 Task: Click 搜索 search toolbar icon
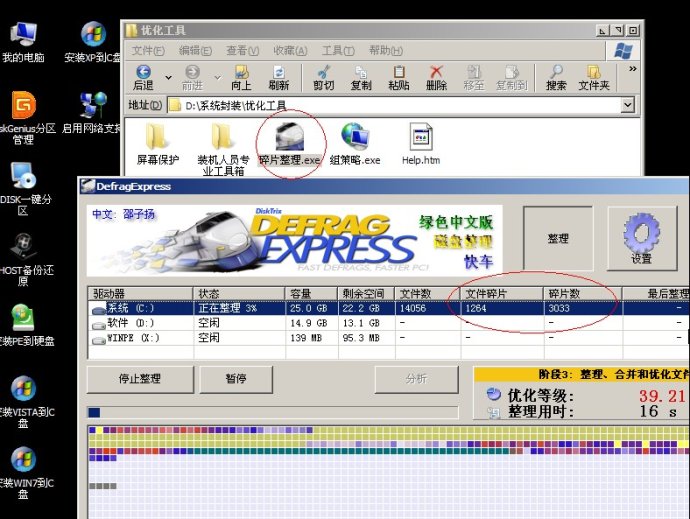556,77
